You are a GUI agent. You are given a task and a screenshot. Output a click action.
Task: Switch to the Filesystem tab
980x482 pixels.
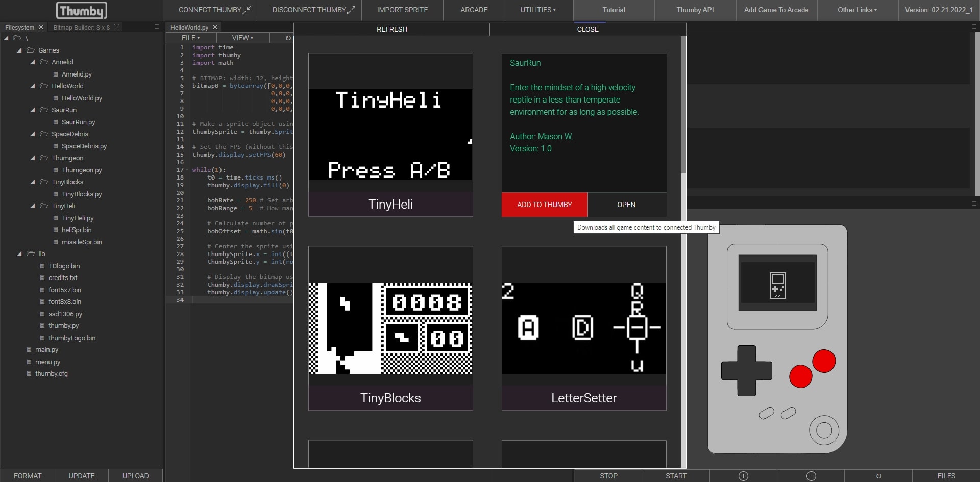coord(19,27)
